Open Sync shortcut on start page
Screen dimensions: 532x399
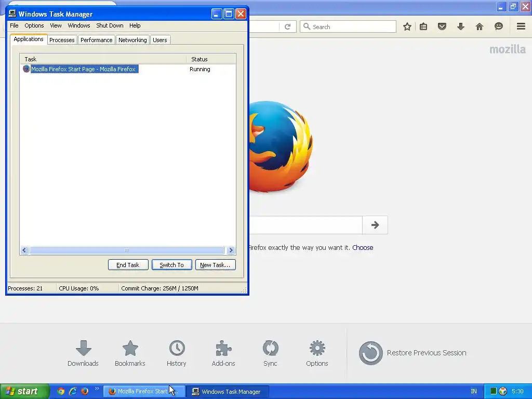point(270,353)
